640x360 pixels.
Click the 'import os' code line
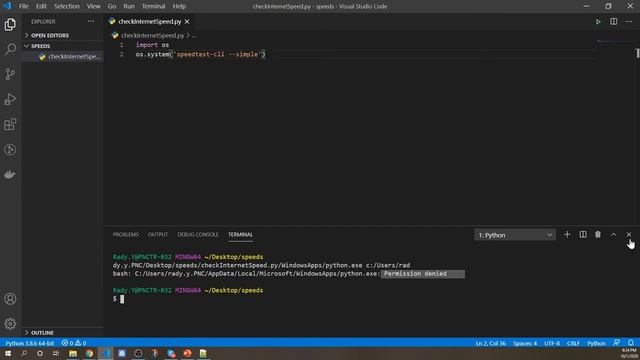tap(152, 45)
